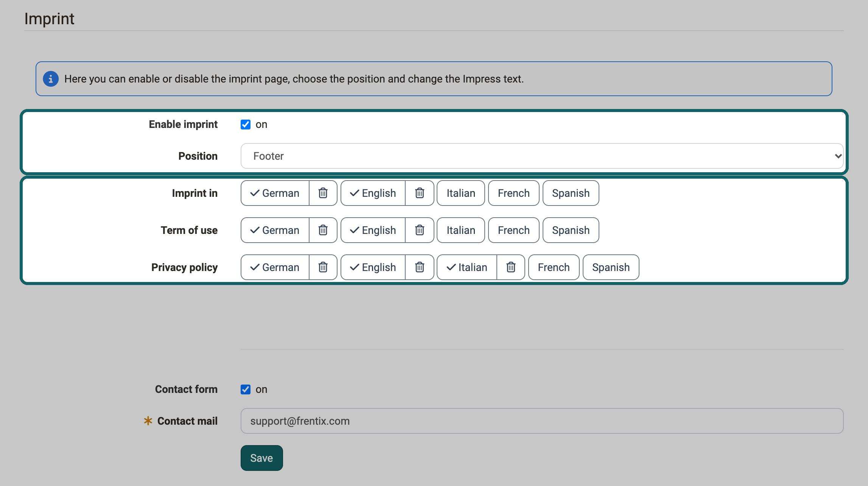
Task: Save the imprint settings
Action: coord(261,458)
